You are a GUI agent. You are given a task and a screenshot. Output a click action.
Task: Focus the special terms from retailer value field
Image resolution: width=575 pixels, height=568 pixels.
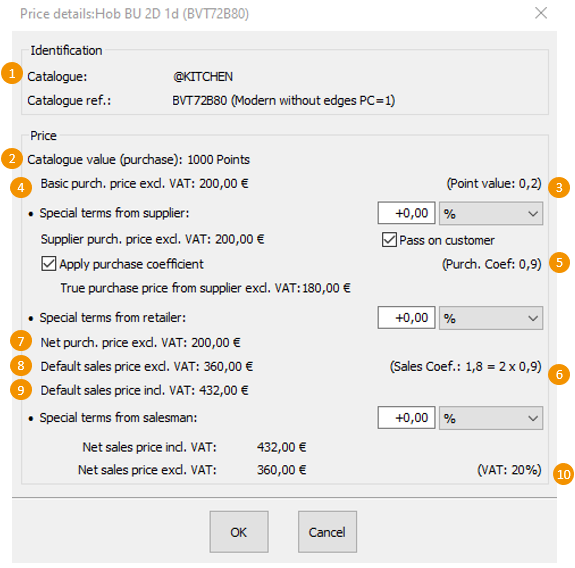406,318
